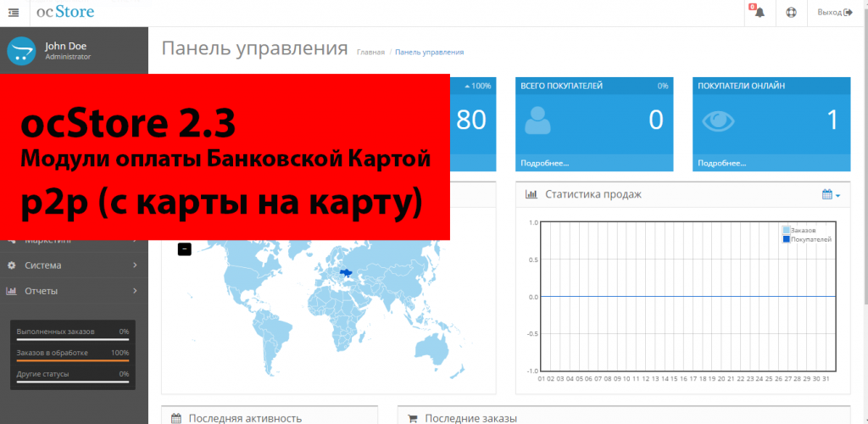This screenshot has height=424, width=868.
Task: Click the Покупатели онлайн eye icon
Action: tap(718, 121)
